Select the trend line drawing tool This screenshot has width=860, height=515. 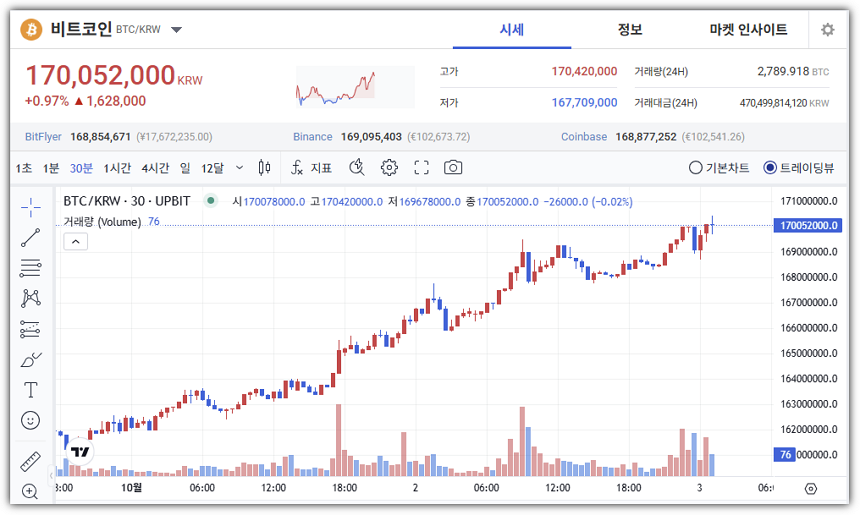coord(31,237)
